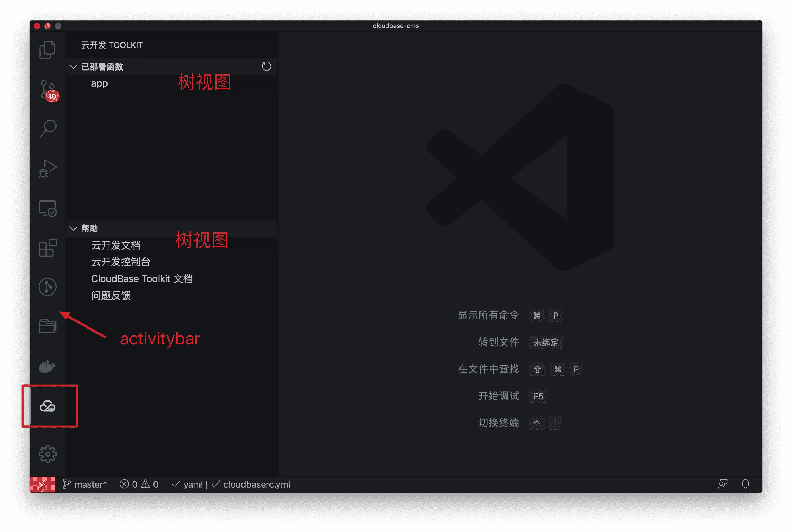Viewport: 792px width, 532px height.
Task: Open 云开发控制台 link
Action: (x=120, y=262)
